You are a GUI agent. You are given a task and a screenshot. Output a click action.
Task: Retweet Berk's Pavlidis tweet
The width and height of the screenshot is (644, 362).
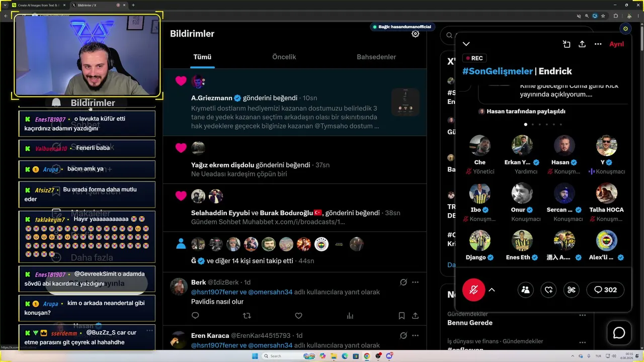click(247, 316)
